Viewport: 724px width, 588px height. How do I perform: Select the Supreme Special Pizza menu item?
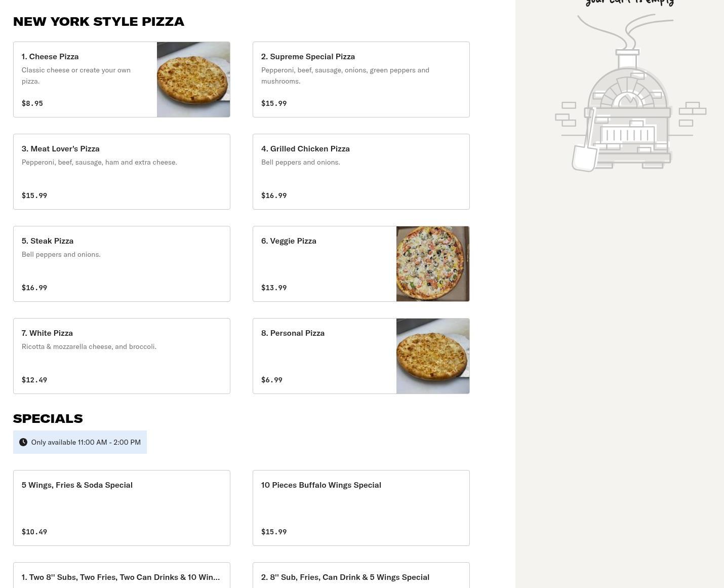coord(361,80)
